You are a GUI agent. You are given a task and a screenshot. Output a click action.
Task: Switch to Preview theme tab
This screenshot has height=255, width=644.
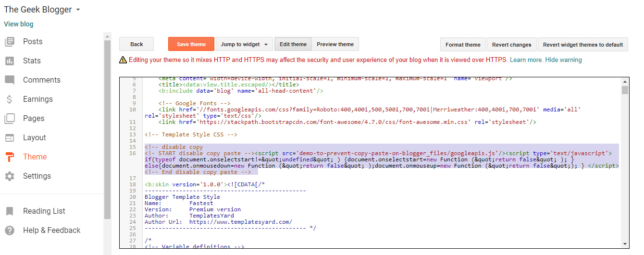pos(335,44)
